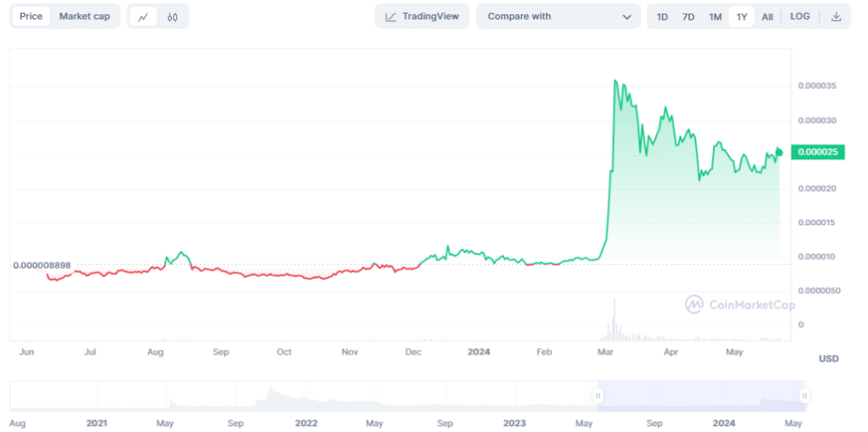
Task: Expand the Compare with dropdown
Action: point(559,17)
